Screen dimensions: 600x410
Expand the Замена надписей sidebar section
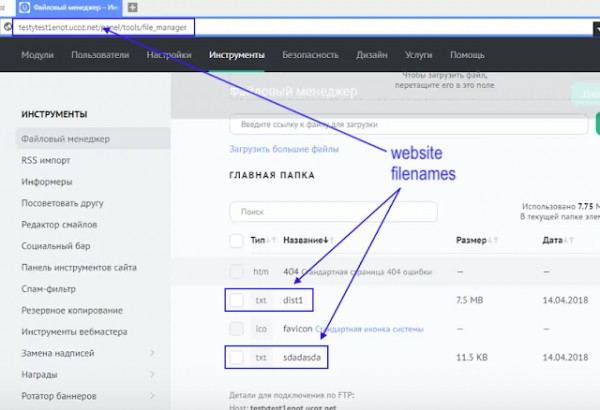coord(152,352)
